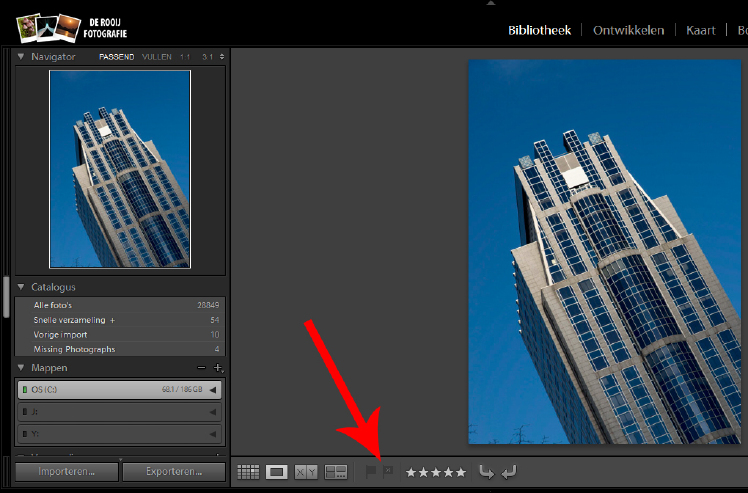Viewport: 748px width, 493px height.
Task: Switch to the Ontwikkelen module
Action: pyautogui.click(x=629, y=30)
